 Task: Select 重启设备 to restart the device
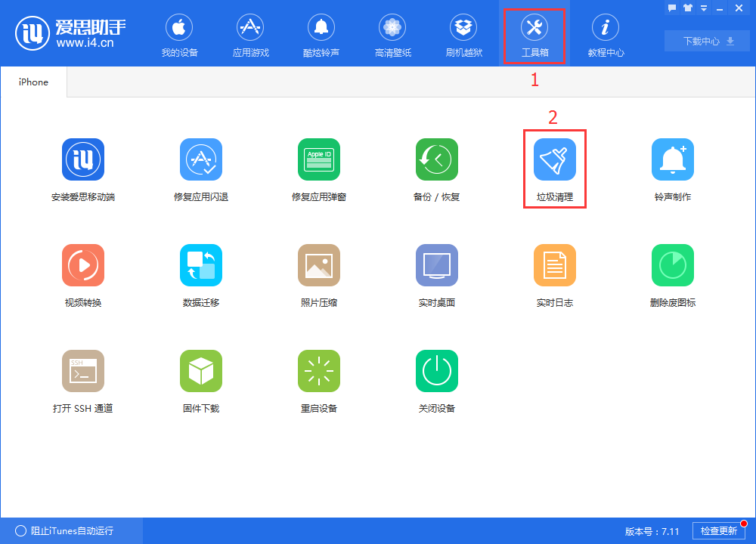pos(319,379)
